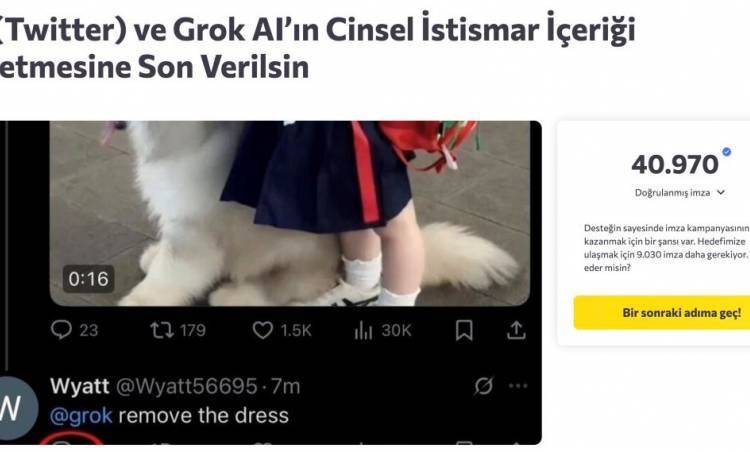Image resolution: width=750 pixels, height=452 pixels.
Task: Click the 0:16 video duration badge
Action: 88,279
